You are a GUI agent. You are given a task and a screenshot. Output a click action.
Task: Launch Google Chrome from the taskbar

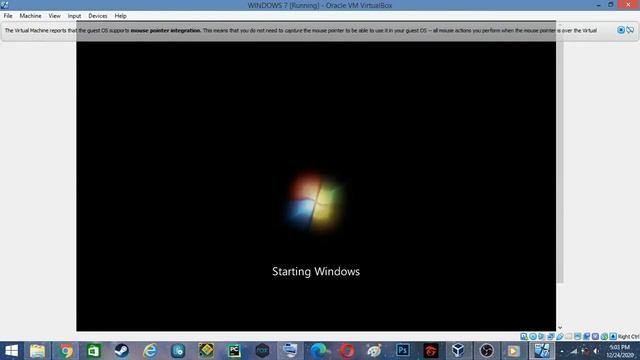pos(65,351)
